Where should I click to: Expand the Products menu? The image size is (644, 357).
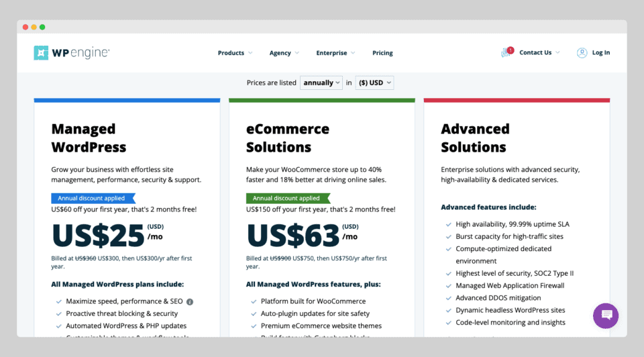[235, 53]
